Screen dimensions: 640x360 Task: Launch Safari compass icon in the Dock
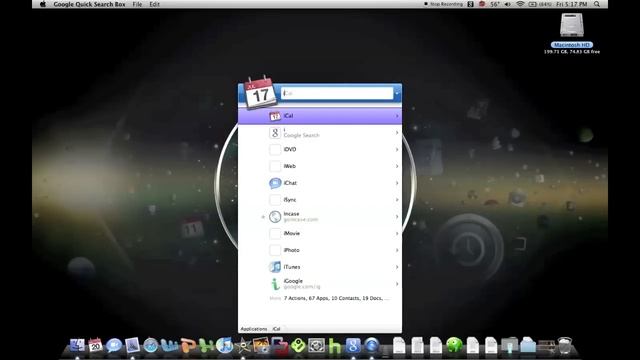pos(151,346)
